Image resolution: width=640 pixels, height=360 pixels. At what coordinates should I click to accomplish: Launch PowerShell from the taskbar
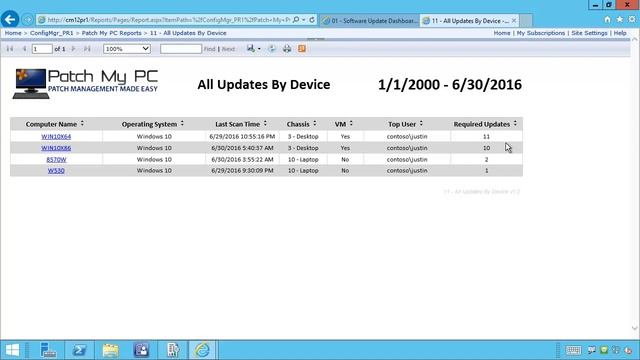coord(79,350)
